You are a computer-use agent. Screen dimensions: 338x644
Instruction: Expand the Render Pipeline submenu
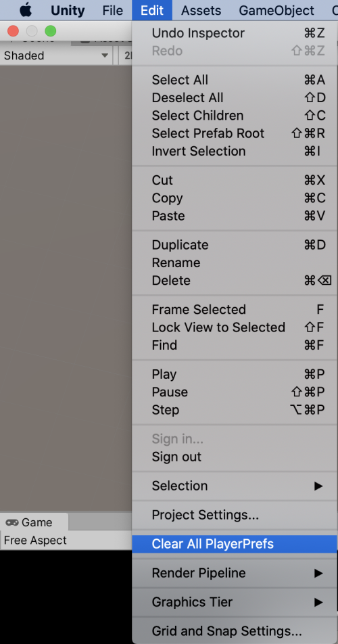pyautogui.click(x=235, y=573)
